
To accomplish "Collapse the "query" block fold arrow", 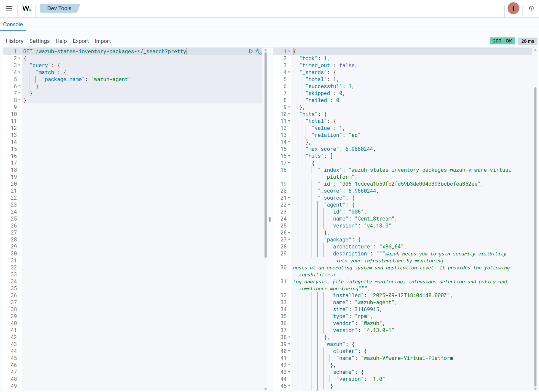I will pos(19,65).
